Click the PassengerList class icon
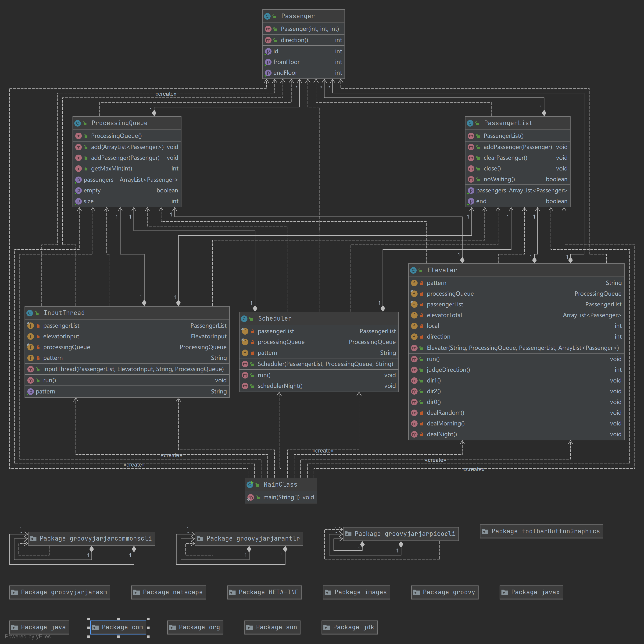The height and width of the screenshot is (644, 644). point(470,123)
